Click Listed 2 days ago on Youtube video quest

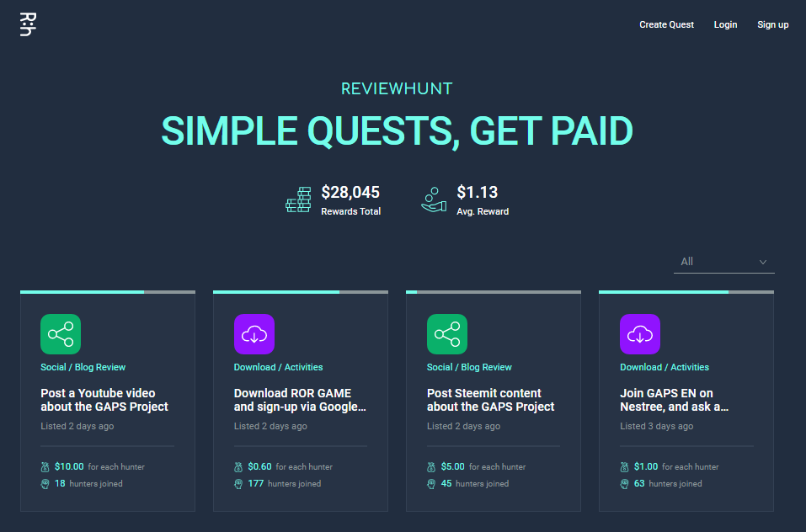77,426
